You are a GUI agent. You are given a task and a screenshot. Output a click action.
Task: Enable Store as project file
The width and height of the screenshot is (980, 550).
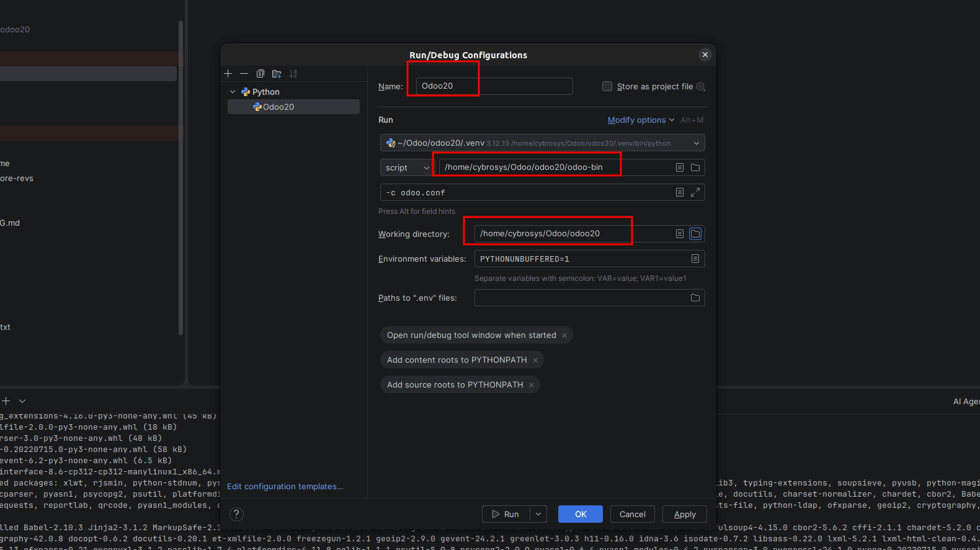tap(607, 86)
